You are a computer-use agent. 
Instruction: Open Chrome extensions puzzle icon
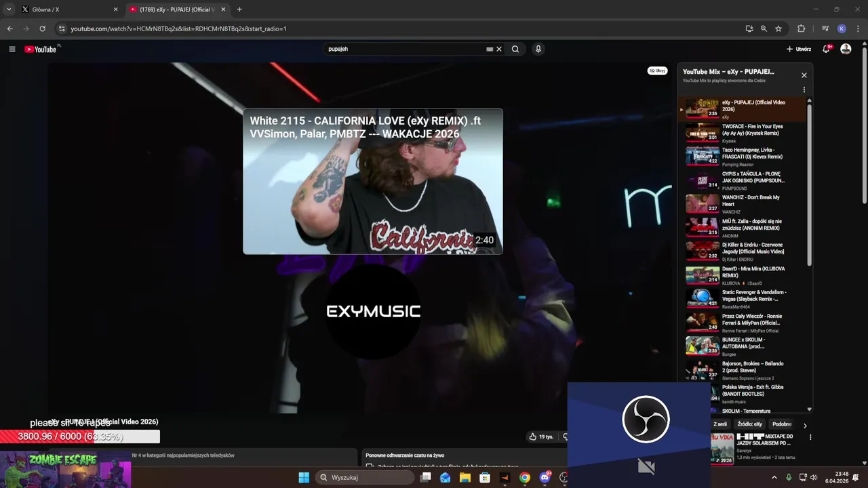[x=801, y=28]
